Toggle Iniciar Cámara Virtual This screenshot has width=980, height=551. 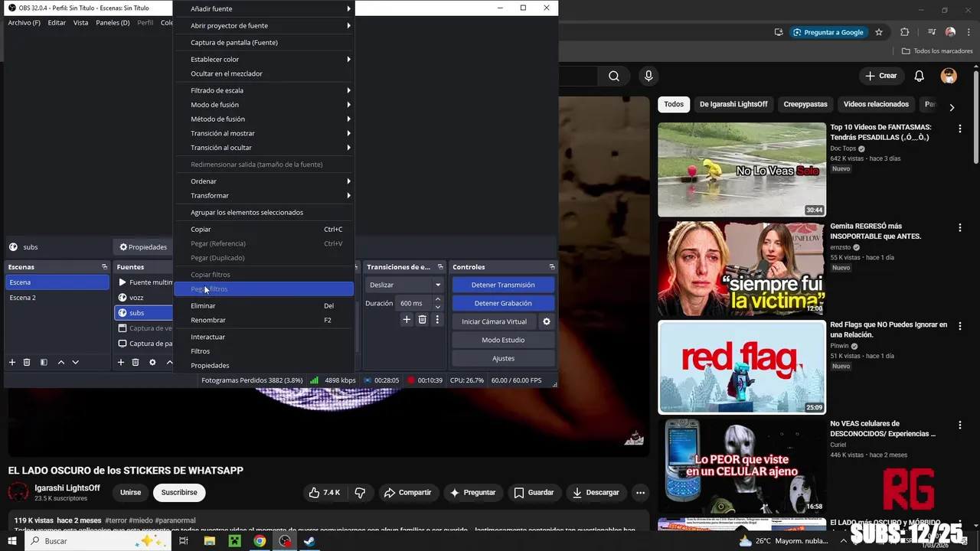tap(494, 321)
